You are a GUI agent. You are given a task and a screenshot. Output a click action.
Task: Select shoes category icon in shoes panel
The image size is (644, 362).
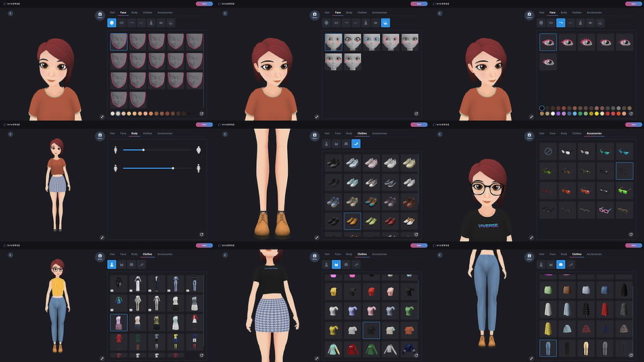pyautogui.click(x=356, y=144)
